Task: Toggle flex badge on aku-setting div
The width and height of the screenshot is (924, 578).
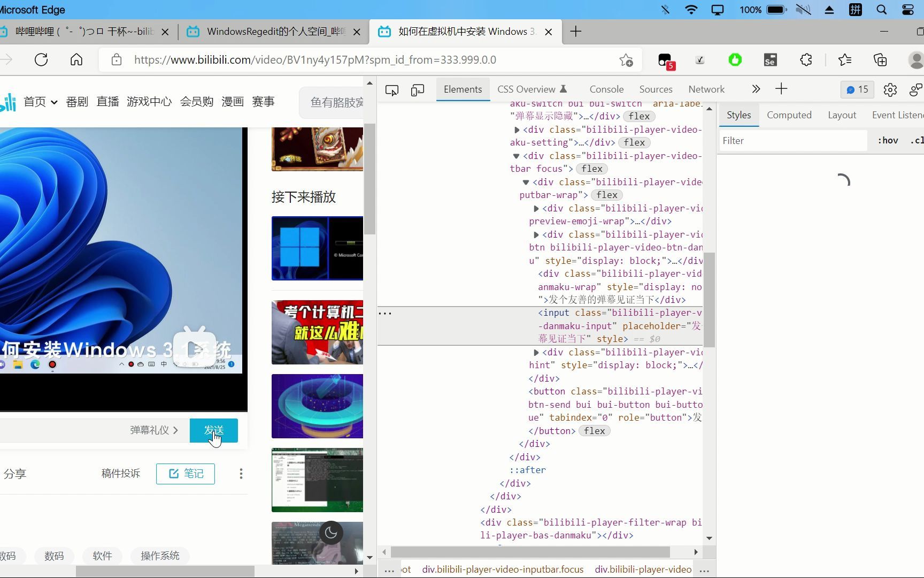Action: (x=634, y=142)
